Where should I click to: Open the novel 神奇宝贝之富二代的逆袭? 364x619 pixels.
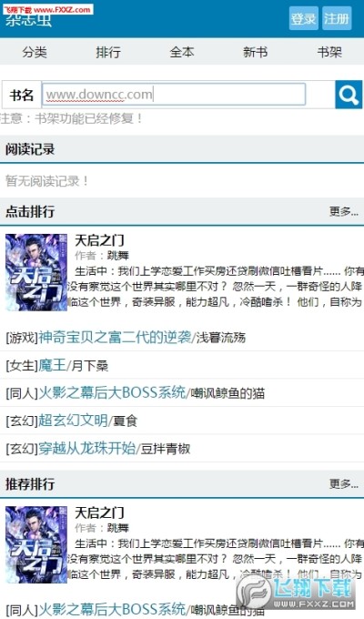click(115, 337)
